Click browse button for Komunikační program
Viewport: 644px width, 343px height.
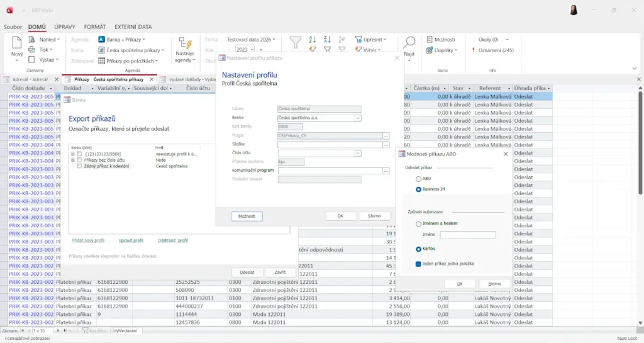386,171
